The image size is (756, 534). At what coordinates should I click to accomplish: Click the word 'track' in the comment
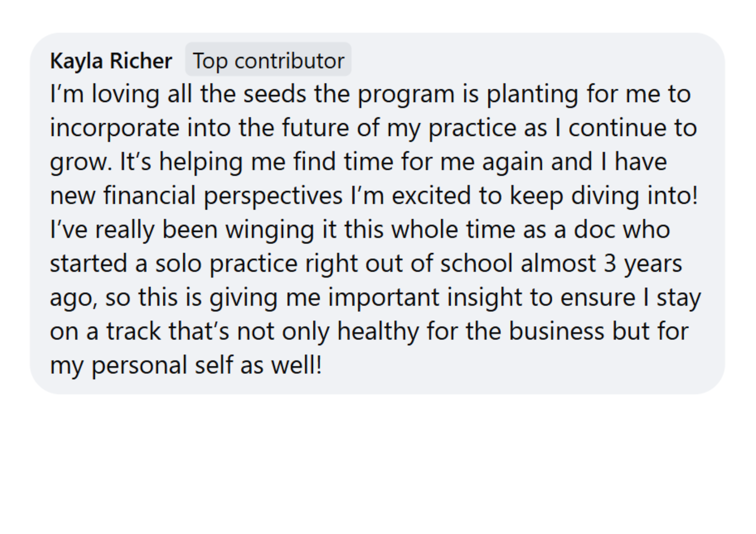(133, 331)
